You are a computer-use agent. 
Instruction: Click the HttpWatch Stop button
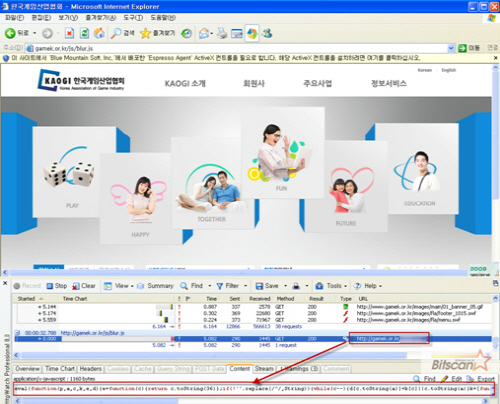pyautogui.click(x=57, y=286)
